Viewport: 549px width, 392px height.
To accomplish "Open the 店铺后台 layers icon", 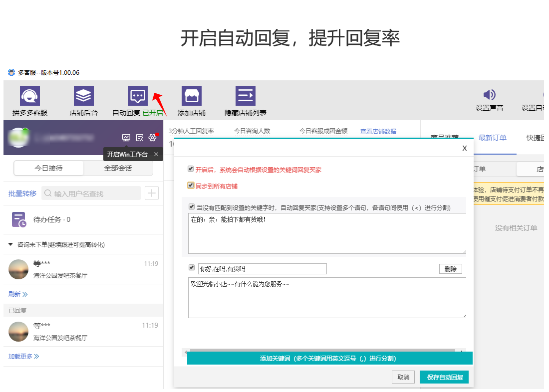I will coord(84,96).
